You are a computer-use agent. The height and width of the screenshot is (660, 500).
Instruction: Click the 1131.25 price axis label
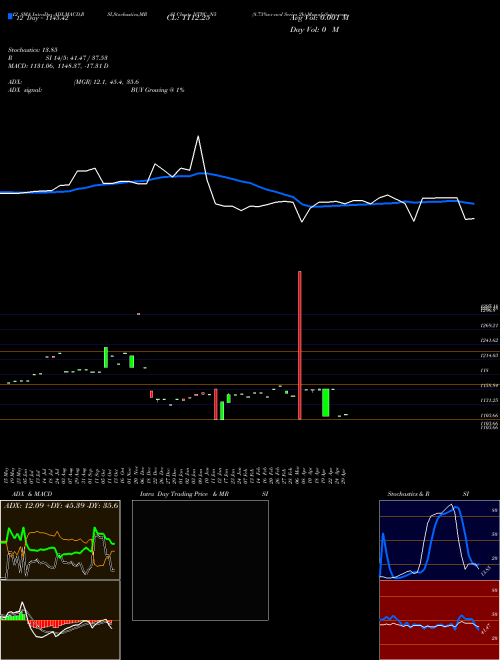pos(489,400)
